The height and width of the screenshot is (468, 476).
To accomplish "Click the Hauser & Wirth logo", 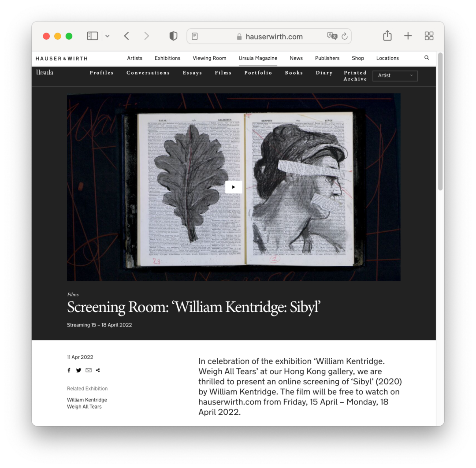I will 62,59.
